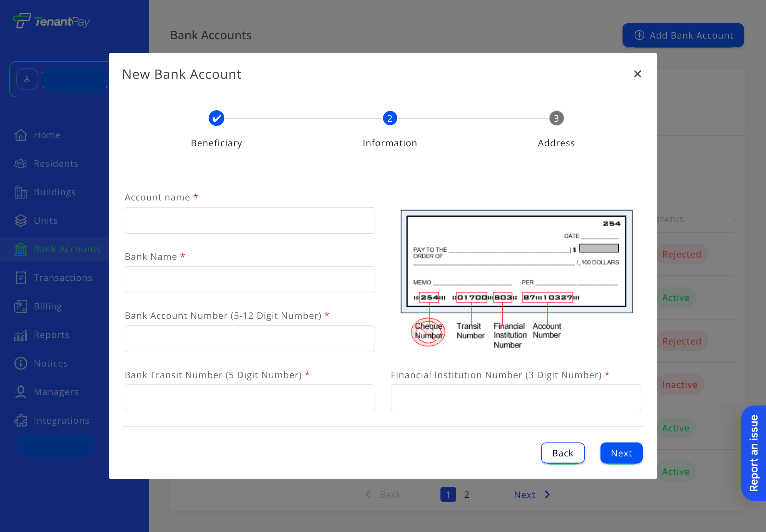Click the Home house icon in sidebar

coord(21,135)
